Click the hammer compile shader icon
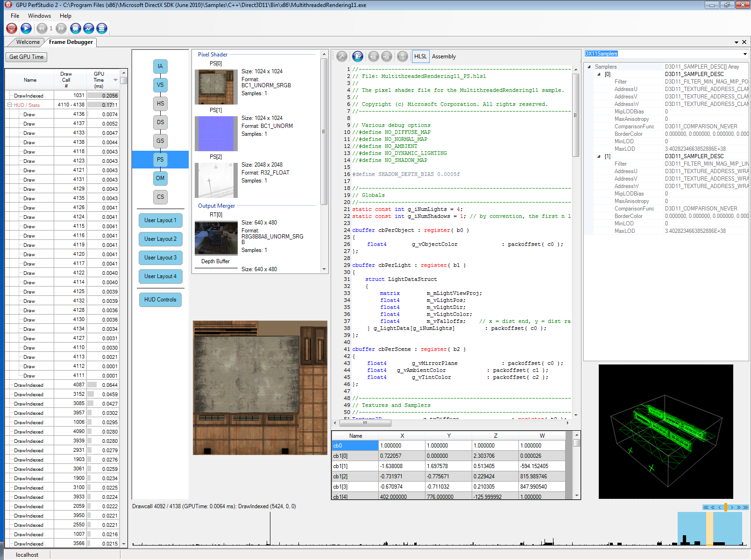 (x=342, y=56)
